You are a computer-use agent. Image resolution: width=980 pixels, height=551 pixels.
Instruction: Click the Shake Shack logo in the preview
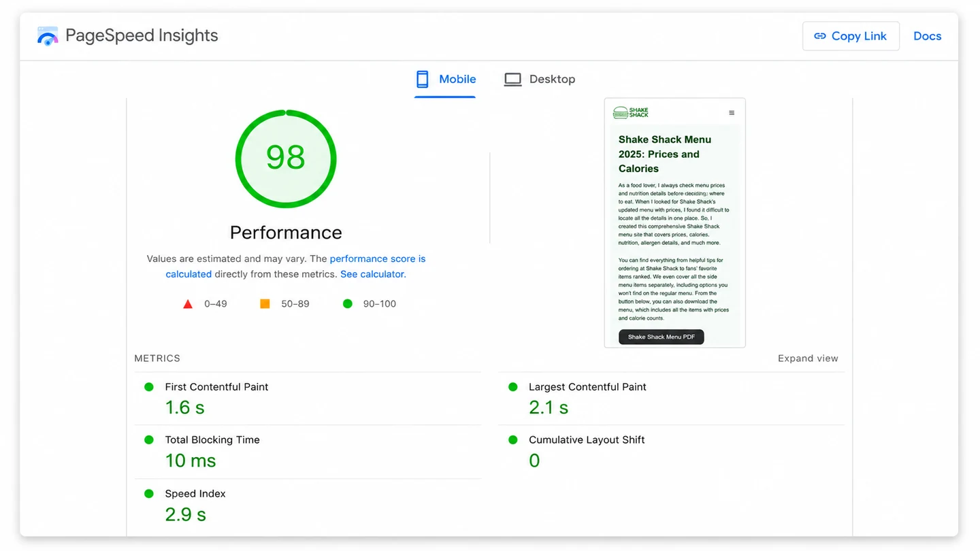[x=631, y=112]
